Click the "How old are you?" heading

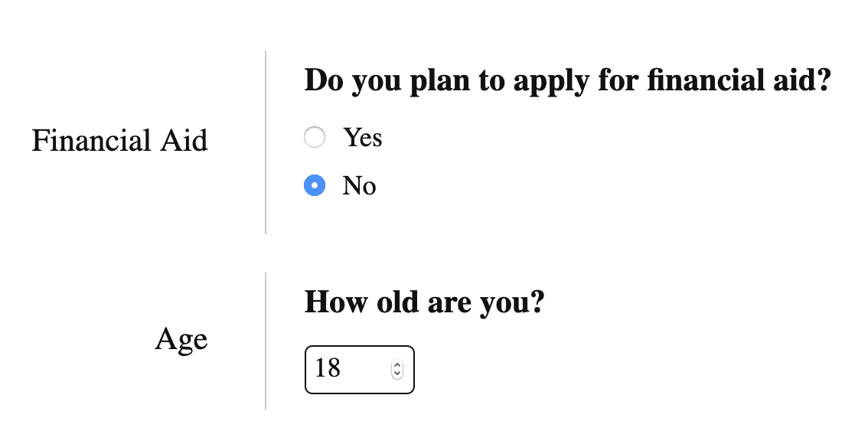point(424,302)
